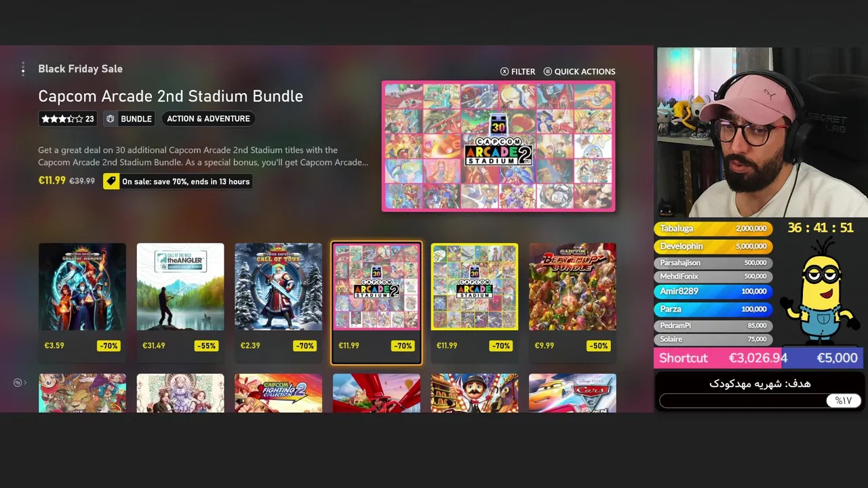Viewport: 868px width, 488px height.
Task: Click the controller icon beside the bottom row
Action: tap(18, 382)
